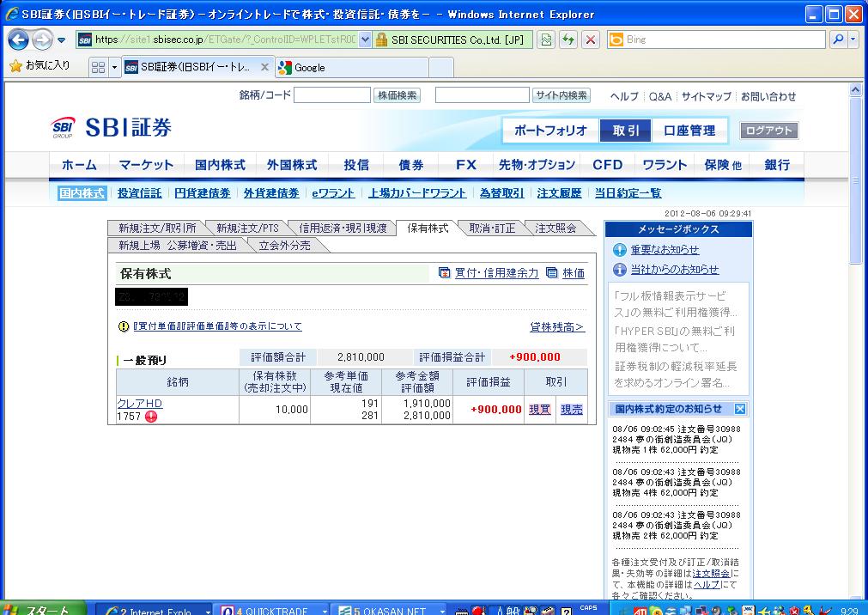Close the 国内株式約定のお知らせ panel
Viewport: 868px width, 615px height.
740,409
